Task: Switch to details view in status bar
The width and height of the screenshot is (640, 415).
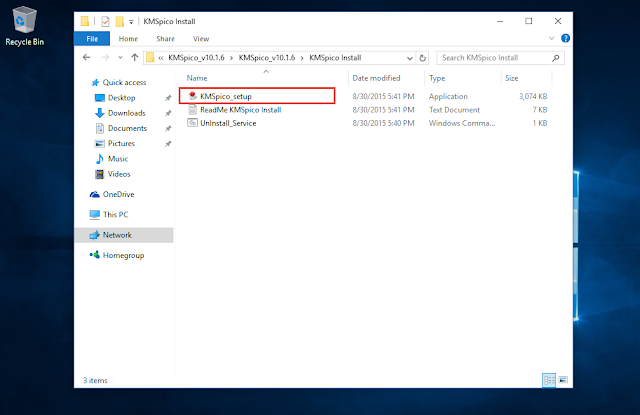Action: [549, 380]
